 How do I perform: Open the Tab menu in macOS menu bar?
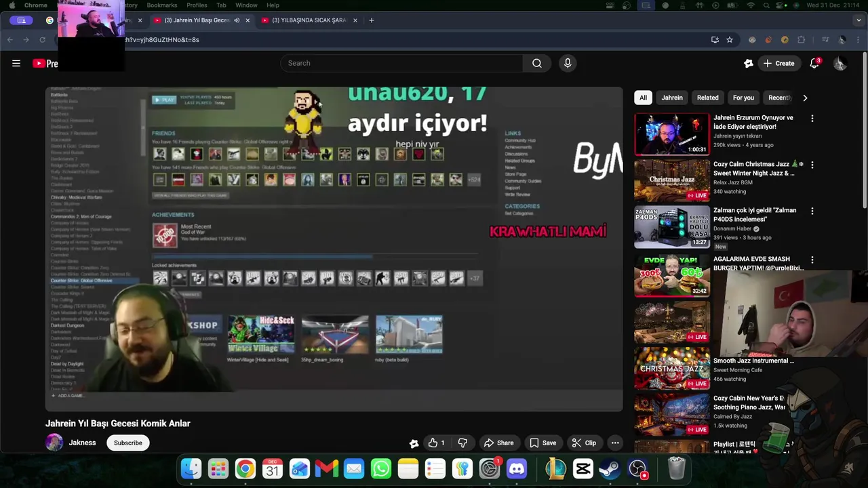point(221,5)
